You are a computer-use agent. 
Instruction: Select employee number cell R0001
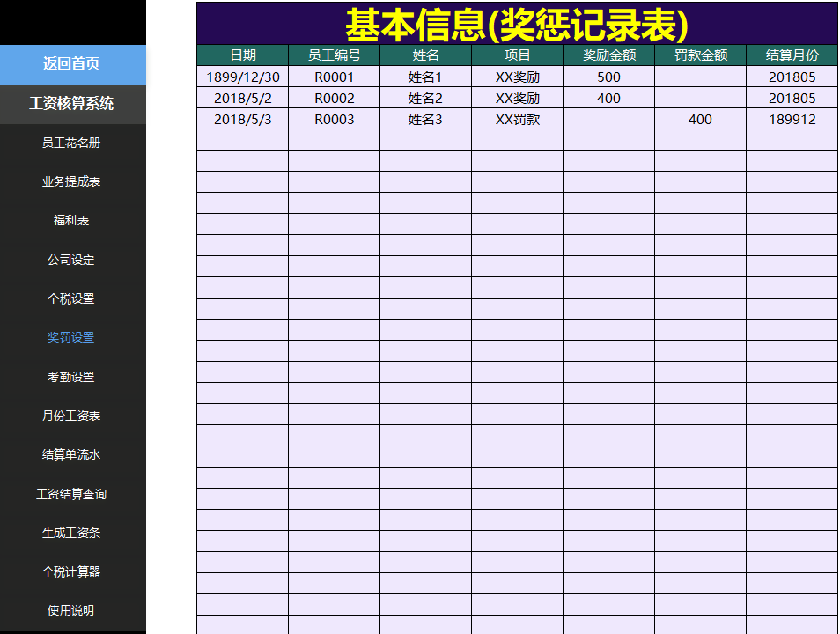(x=335, y=77)
